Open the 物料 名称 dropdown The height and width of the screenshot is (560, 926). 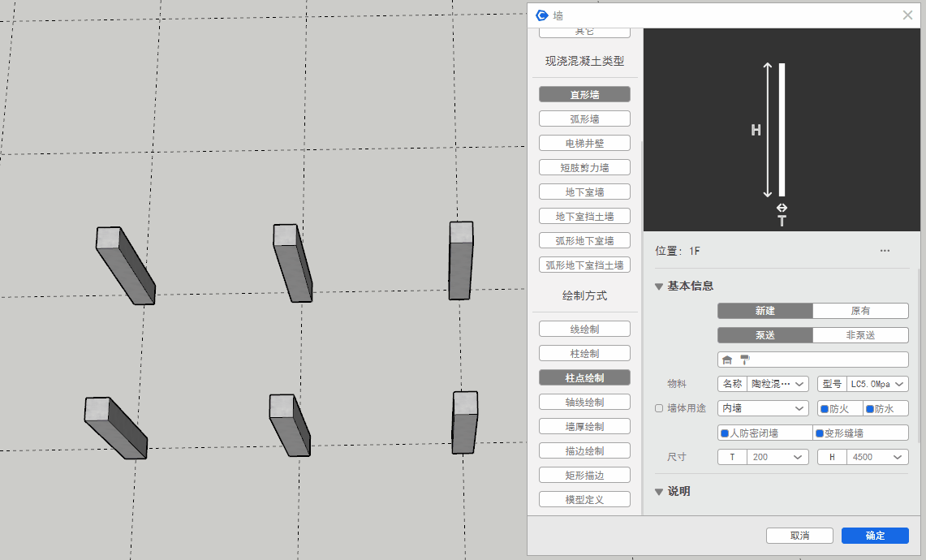pyautogui.click(x=777, y=384)
